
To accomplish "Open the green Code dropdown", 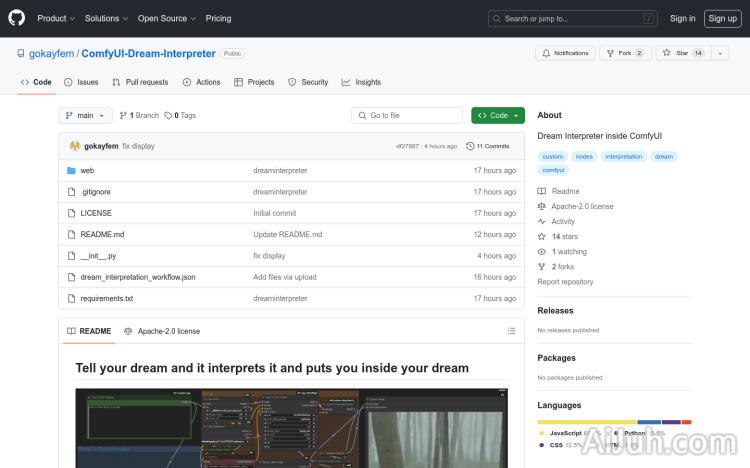I will point(497,115).
